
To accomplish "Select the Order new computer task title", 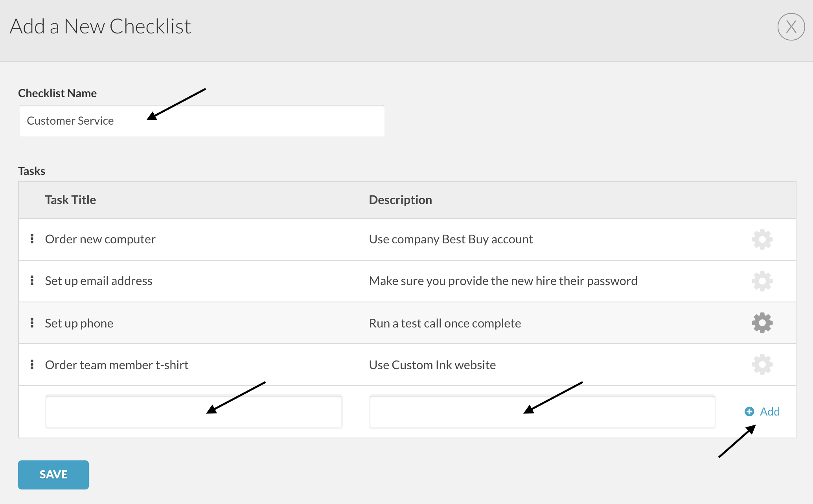I will point(100,239).
